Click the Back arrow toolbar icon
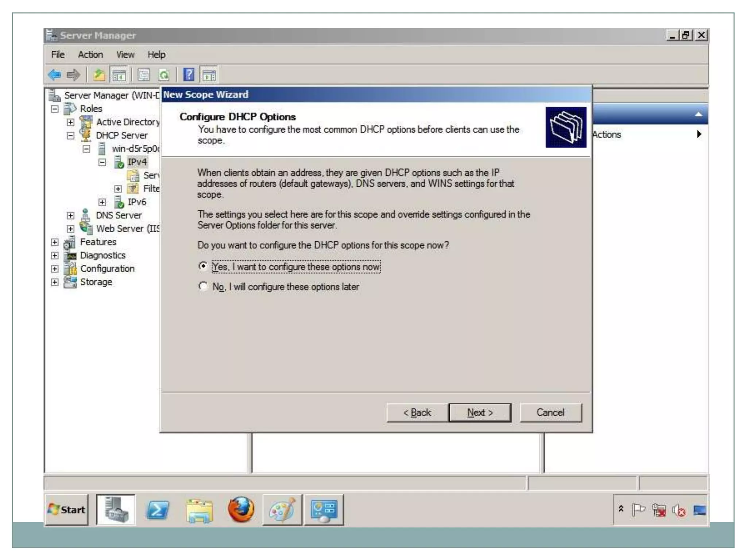Image resolution: width=747 pixels, height=560 pixels. (x=55, y=75)
